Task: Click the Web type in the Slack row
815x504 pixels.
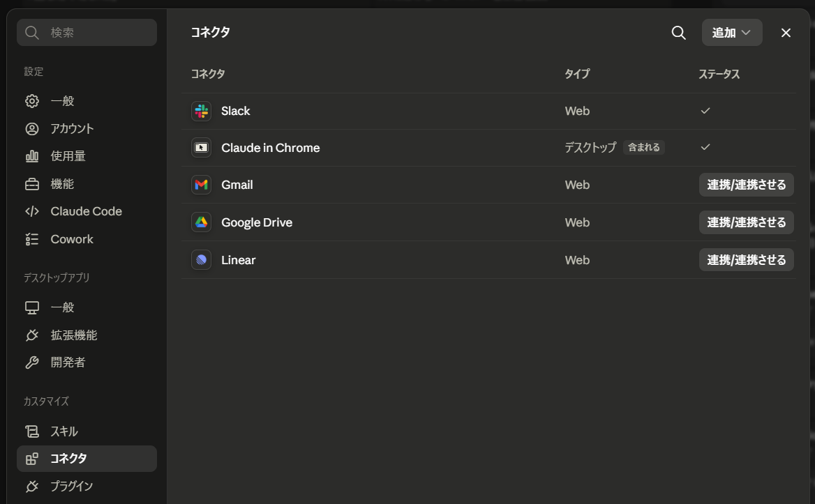Action: [x=577, y=111]
